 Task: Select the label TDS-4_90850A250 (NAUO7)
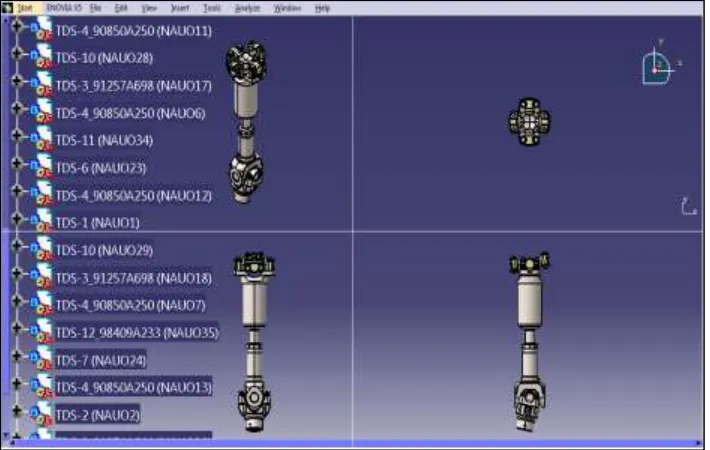[130, 306]
